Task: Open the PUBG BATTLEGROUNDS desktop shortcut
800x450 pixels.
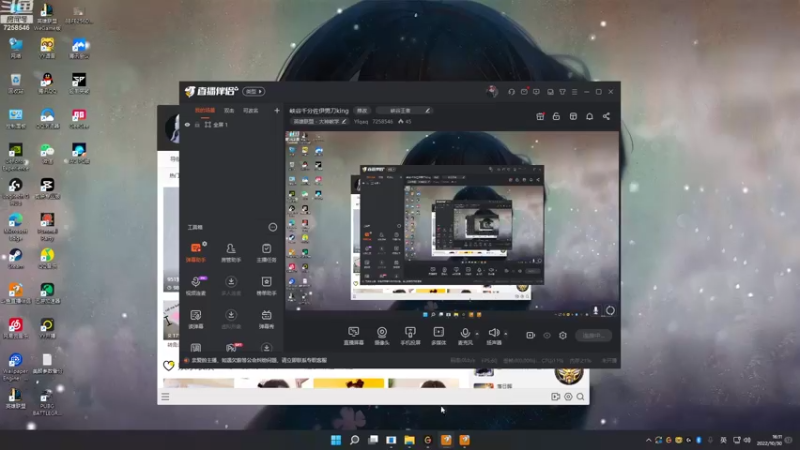Action: [x=47, y=402]
